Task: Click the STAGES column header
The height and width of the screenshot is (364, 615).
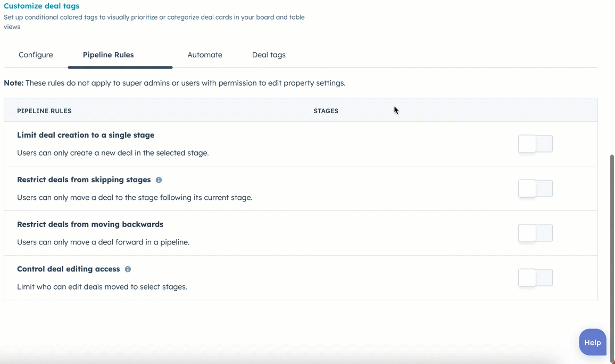Action: pyautogui.click(x=326, y=111)
